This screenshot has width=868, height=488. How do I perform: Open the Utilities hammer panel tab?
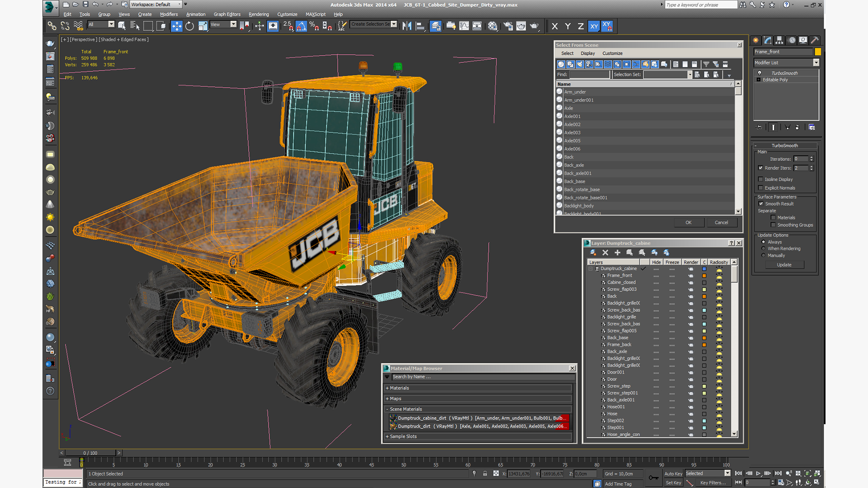(x=814, y=40)
